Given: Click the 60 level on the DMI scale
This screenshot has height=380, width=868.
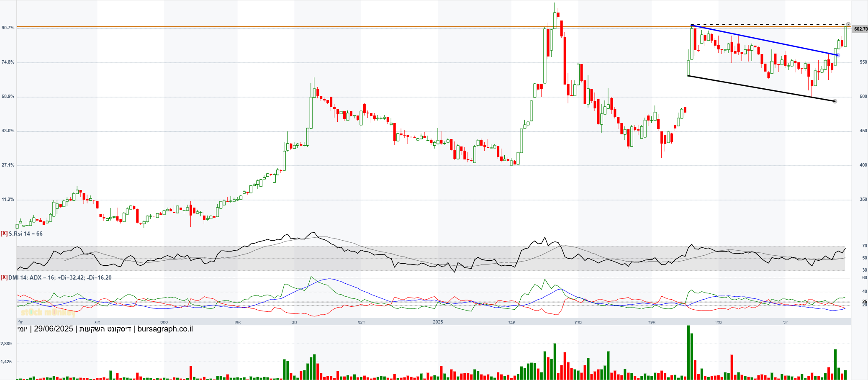Looking at the screenshot, I should (x=865, y=277).
